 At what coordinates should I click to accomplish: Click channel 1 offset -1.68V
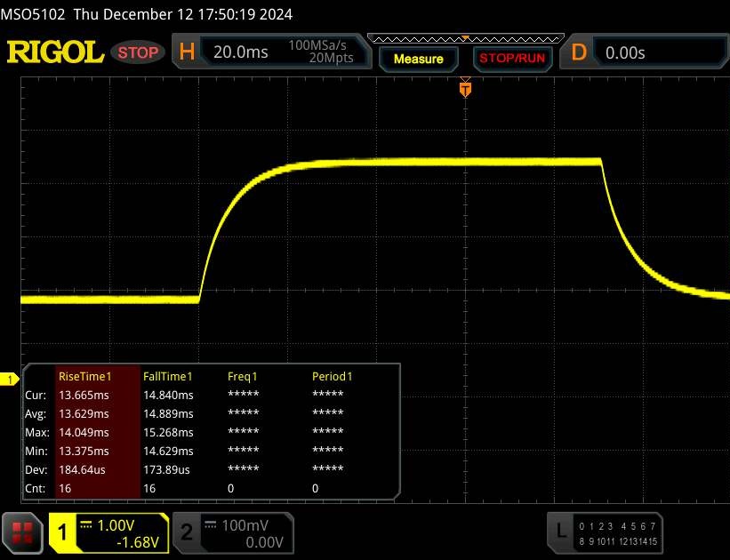tap(138, 542)
